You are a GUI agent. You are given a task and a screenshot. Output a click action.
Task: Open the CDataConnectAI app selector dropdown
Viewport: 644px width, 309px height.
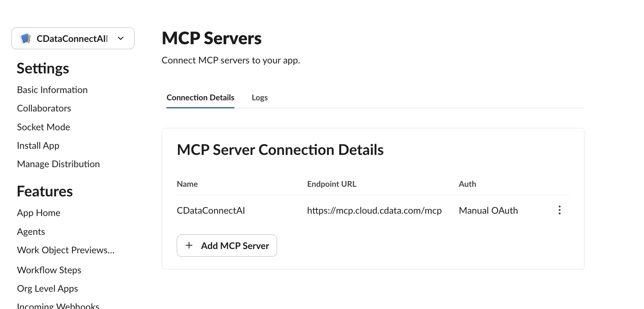(73, 38)
